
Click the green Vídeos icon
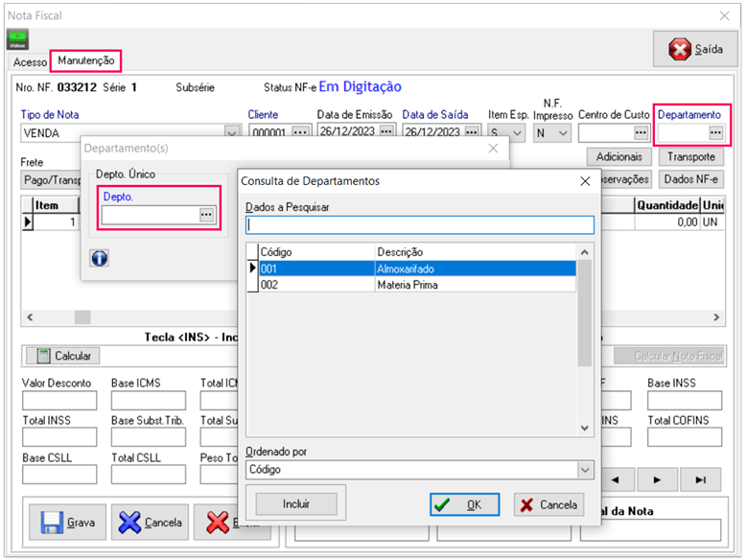18,39
